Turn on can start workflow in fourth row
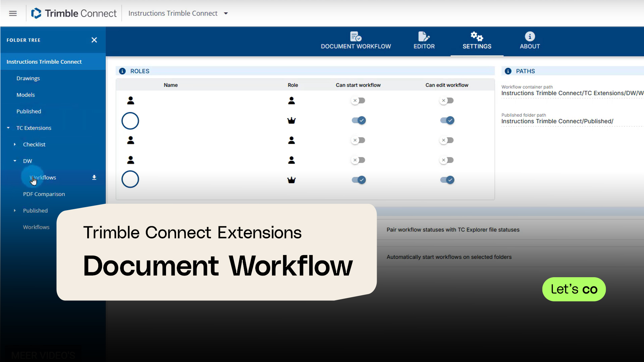Image resolution: width=644 pixels, height=362 pixels. point(358,160)
